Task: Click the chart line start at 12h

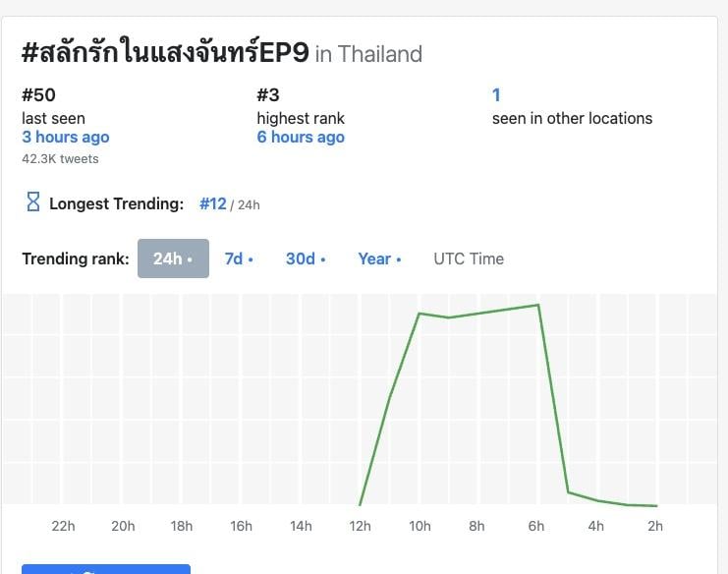Action: [x=361, y=504]
